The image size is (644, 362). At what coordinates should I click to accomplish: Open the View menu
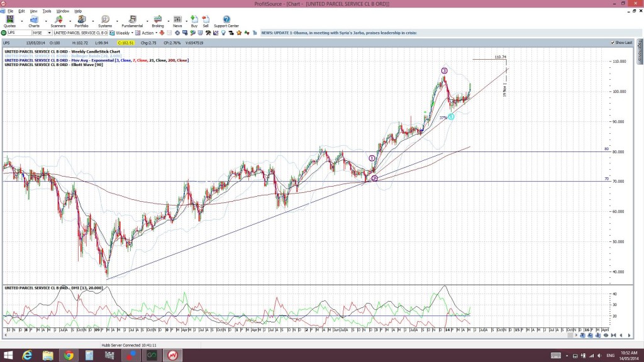tap(34, 11)
